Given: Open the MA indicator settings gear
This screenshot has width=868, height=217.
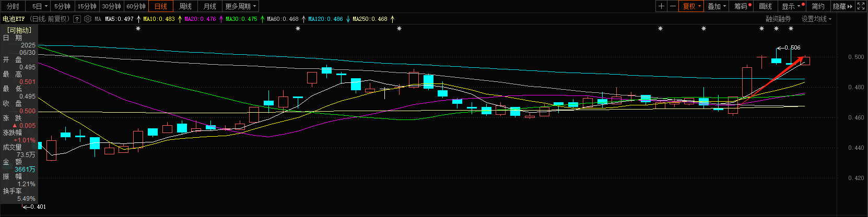Looking at the screenshot, I should pos(88,19).
